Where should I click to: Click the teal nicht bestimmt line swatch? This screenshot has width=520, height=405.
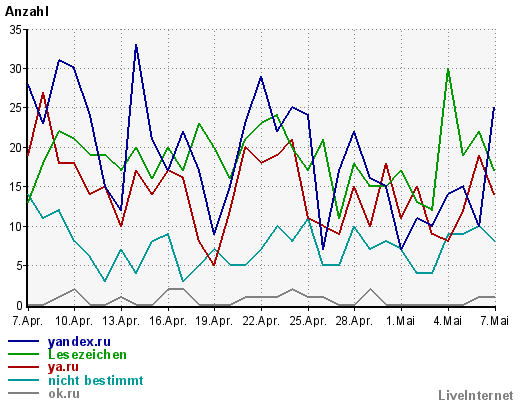(23, 380)
